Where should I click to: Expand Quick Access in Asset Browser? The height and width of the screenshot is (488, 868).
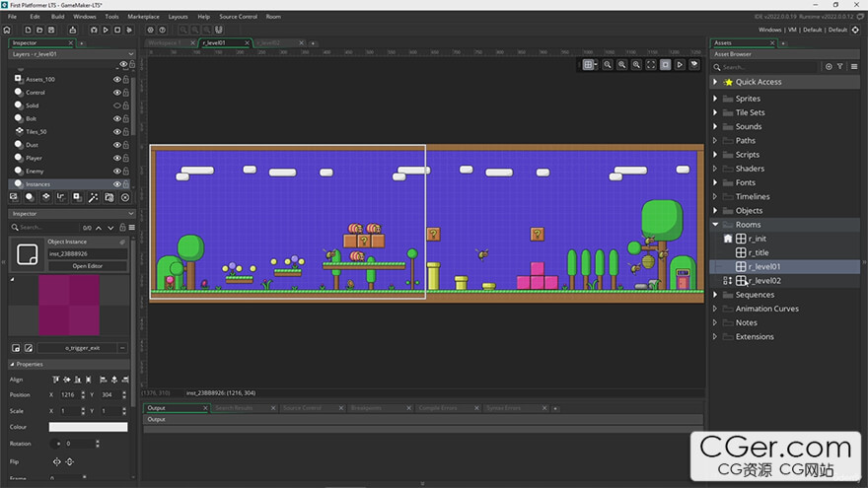tap(715, 82)
